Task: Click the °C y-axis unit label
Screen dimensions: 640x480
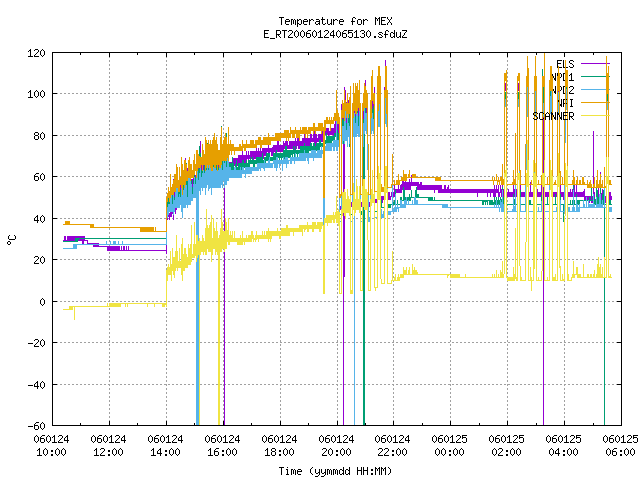Action: [12, 240]
